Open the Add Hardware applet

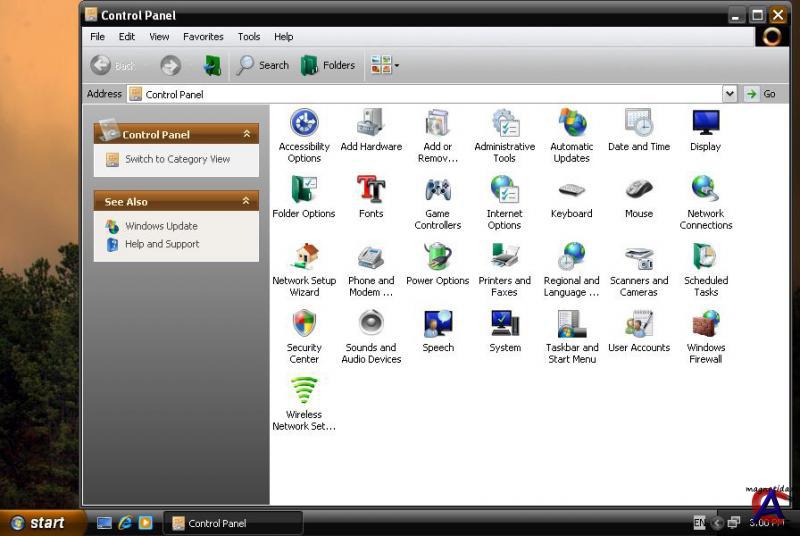[371, 125]
